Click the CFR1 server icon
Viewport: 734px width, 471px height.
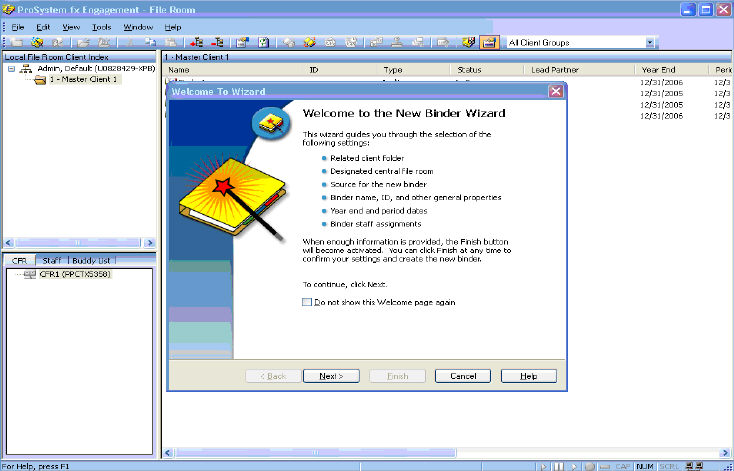tap(29, 274)
